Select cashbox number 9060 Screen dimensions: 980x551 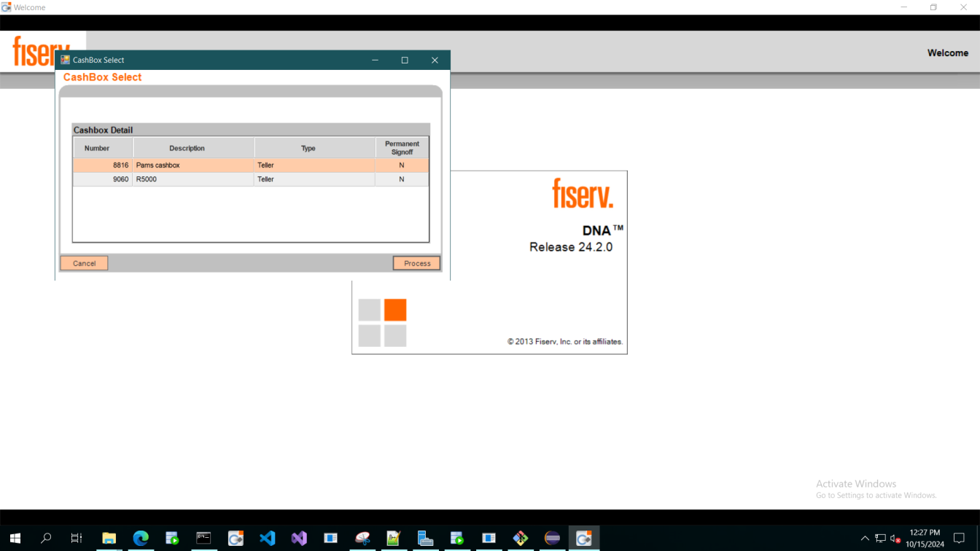point(103,179)
